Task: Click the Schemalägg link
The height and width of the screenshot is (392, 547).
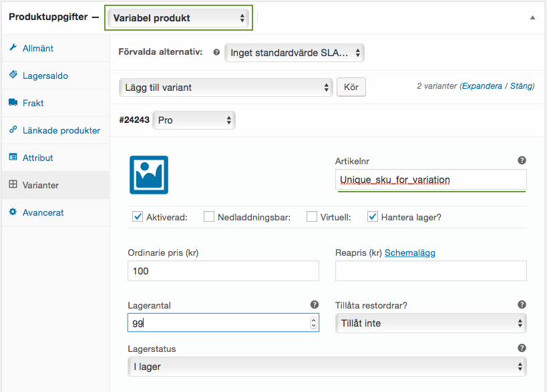Action: click(409, 253)
